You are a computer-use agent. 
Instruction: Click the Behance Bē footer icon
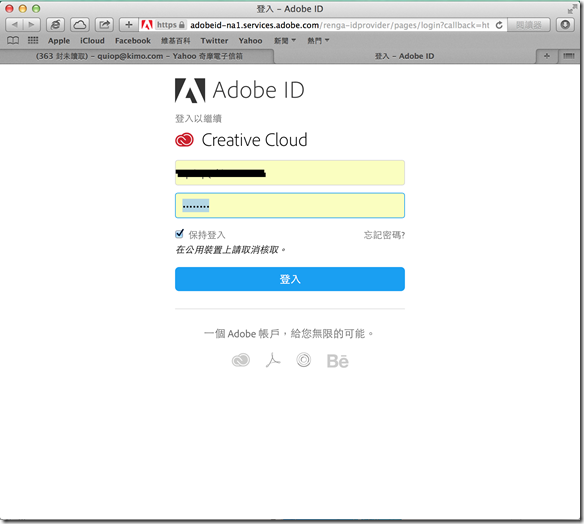pos(337,361)
